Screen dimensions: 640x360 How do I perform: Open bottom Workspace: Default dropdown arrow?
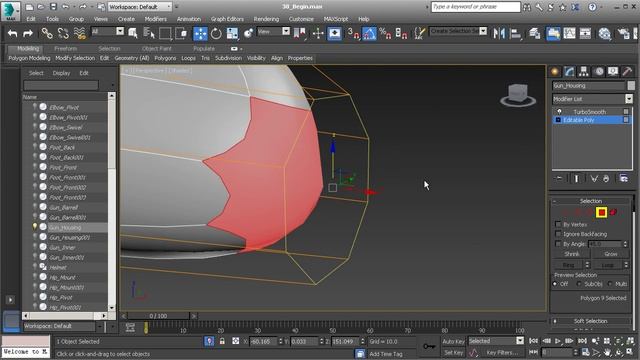point(100,326)
